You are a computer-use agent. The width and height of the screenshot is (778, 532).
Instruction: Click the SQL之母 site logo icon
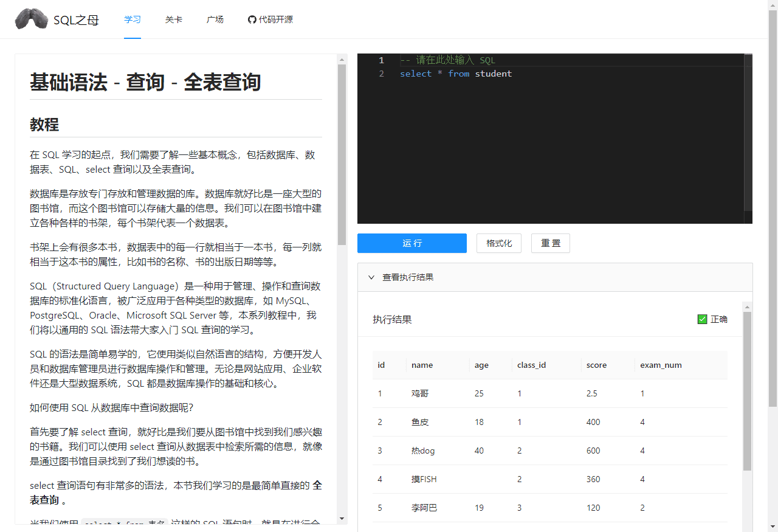(x=30, y=19)
